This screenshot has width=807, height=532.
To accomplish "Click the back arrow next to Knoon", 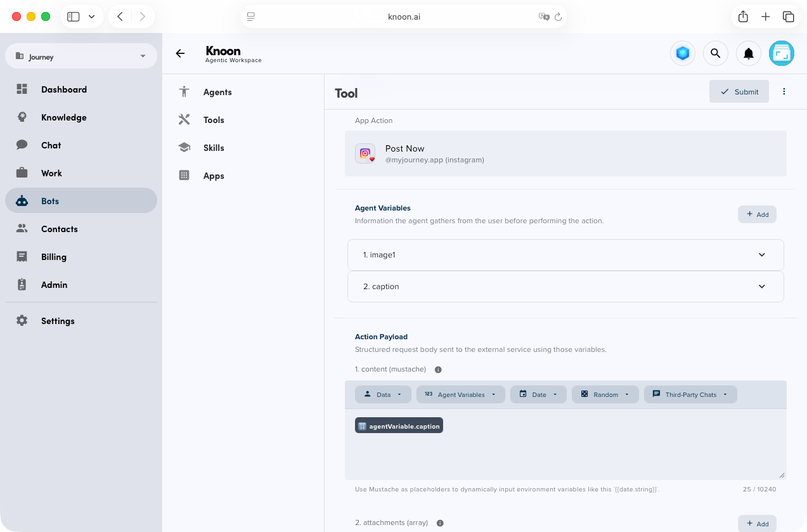I will (180, 53).
